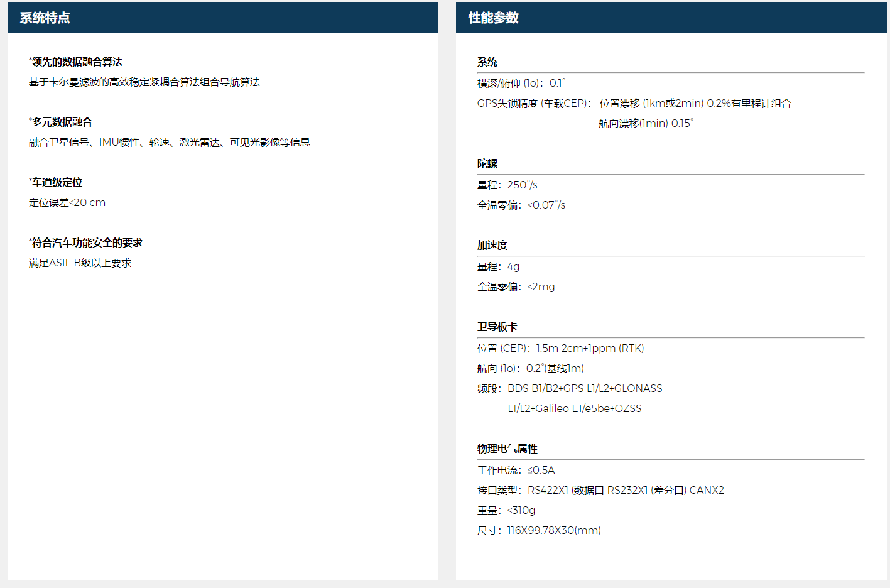Click the 系统 section title
The image size is (890, 588).
tap(487, 62)
